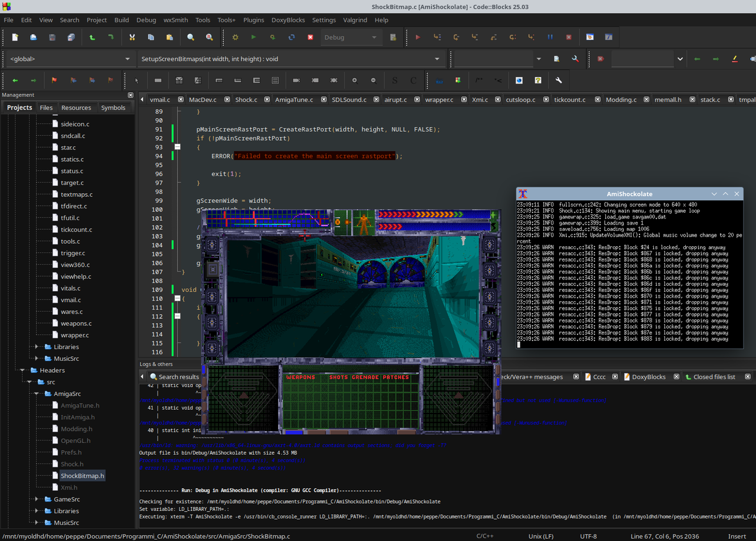Jump back with green left arrow

tap(15, 80)
